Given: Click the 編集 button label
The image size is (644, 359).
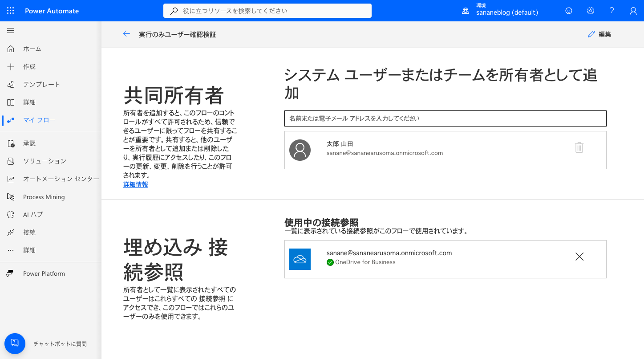Looking at the screenshot, I should pyautogui.click(x=605, y=34).
